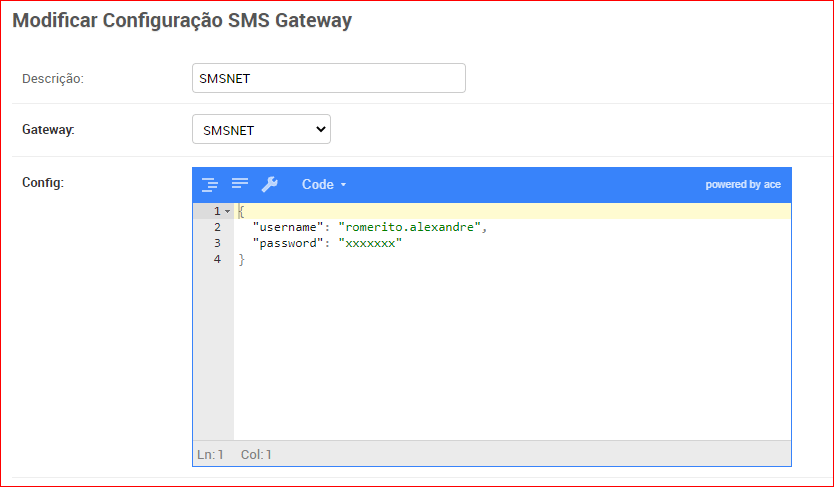The height and width of the screenshot is (487, 834).
Task: Click line number 3 in the editor gutter
Action: coord(216,243)
